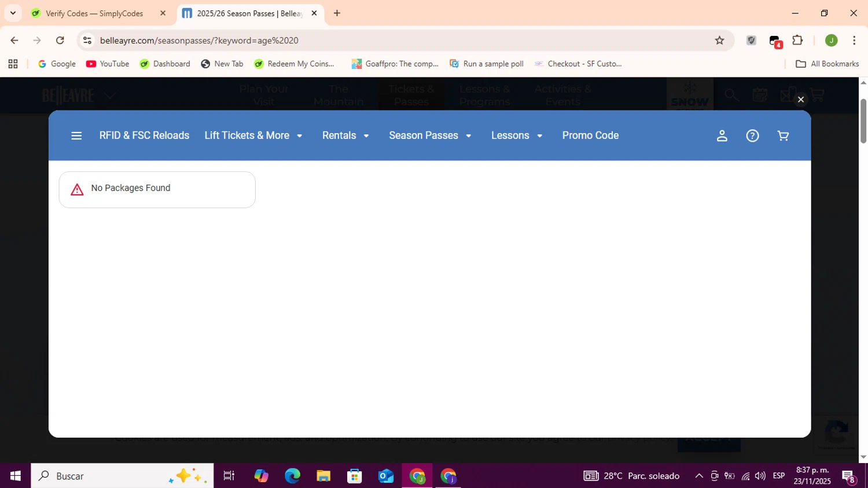Open Microsoft Edge from the taskbar

click(292, 476)
